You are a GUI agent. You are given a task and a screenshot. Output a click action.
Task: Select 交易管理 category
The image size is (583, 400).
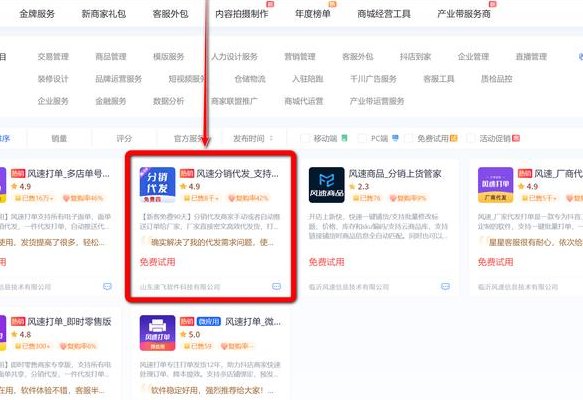point(53,57)
